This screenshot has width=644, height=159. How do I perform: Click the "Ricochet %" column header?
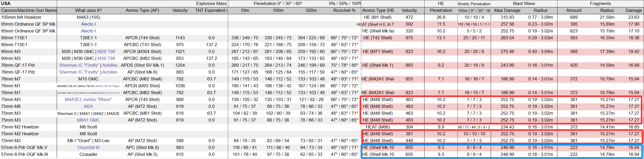click(344, 10)
